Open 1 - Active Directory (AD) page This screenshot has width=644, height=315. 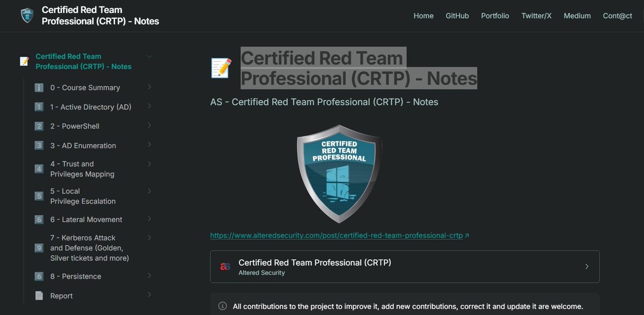click(91, 107)
